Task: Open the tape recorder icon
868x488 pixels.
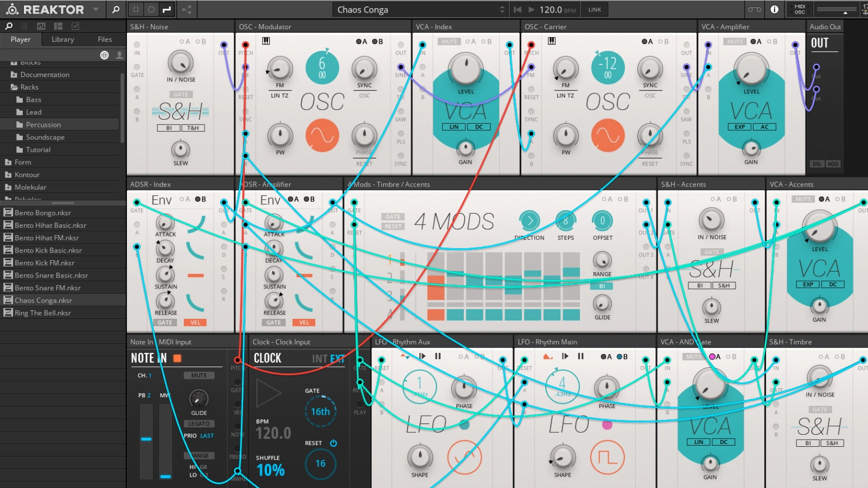Action: [754, 9]
